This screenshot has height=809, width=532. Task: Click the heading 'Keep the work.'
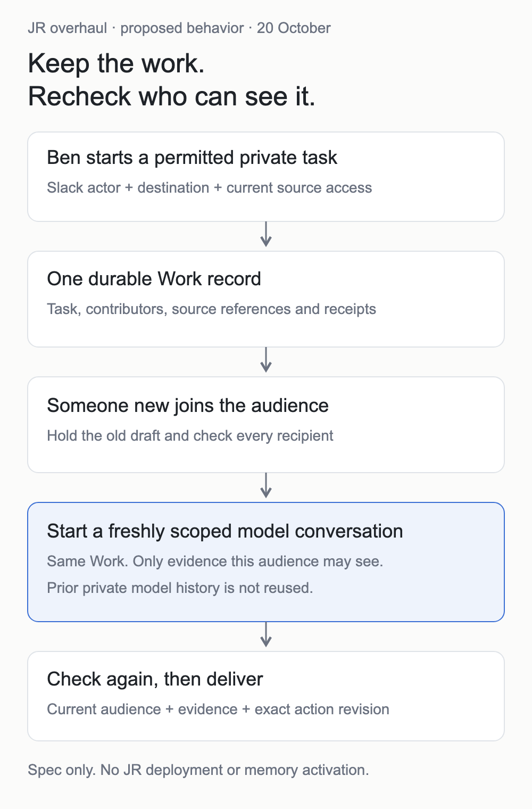tap(117, 64)
